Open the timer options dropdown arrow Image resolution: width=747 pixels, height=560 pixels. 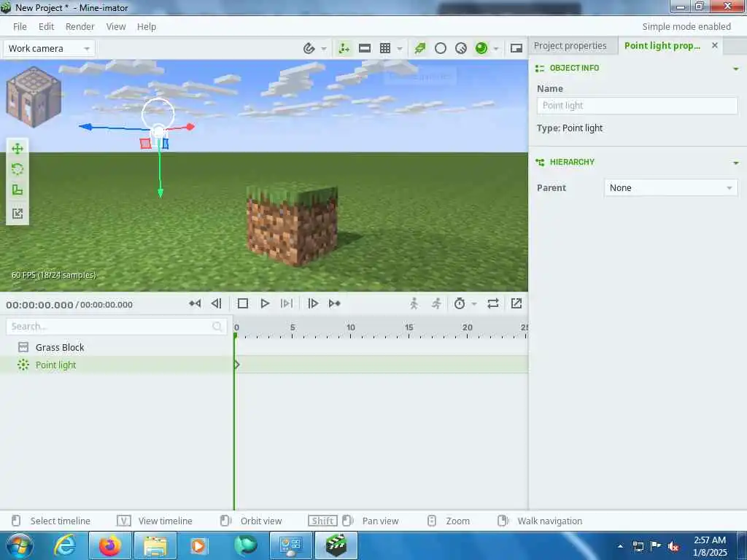[474, 304]
